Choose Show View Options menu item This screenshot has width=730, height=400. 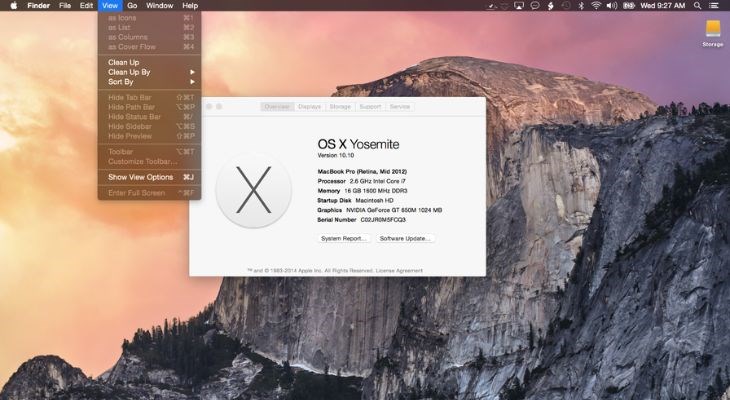[149, 177]
